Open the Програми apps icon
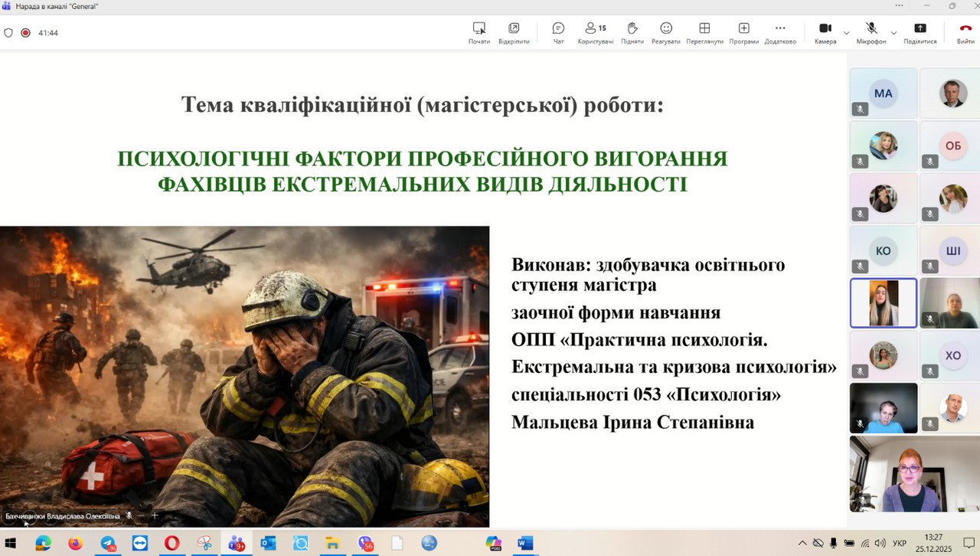Image resolution: width=980 pixels, height=556 pixels. tap(743, 32)
